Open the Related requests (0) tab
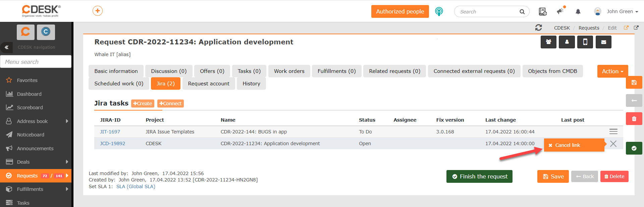The width and height of the screenshot is (644, 207). tap(394, 71)
